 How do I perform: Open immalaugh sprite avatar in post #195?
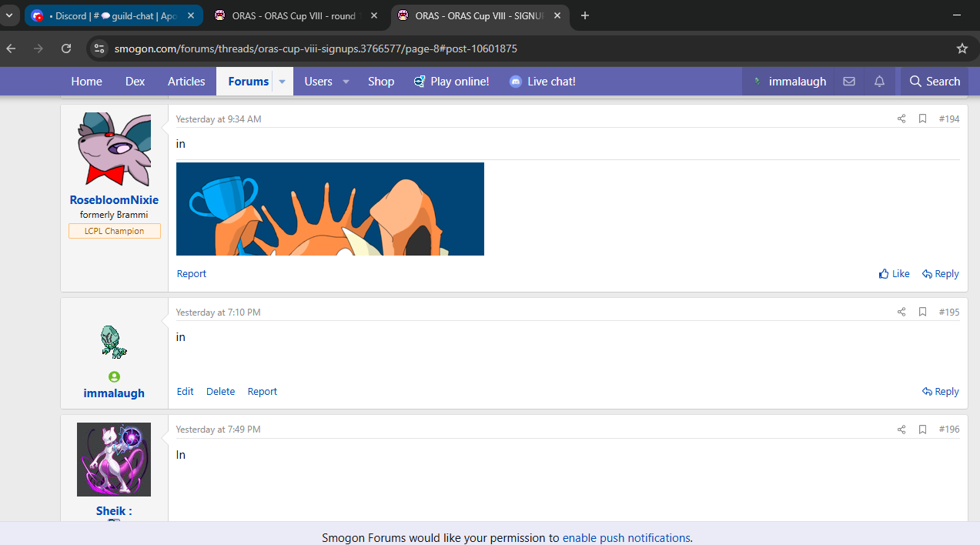(114, 342)
